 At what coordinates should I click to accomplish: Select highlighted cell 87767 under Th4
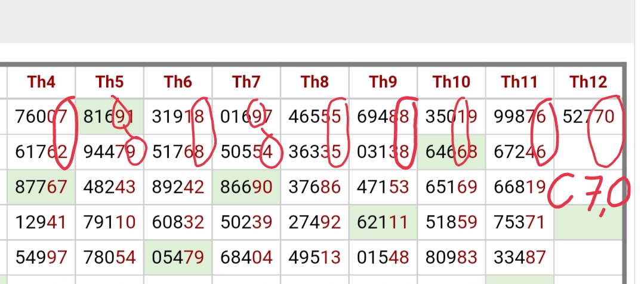tap(41, 187)
